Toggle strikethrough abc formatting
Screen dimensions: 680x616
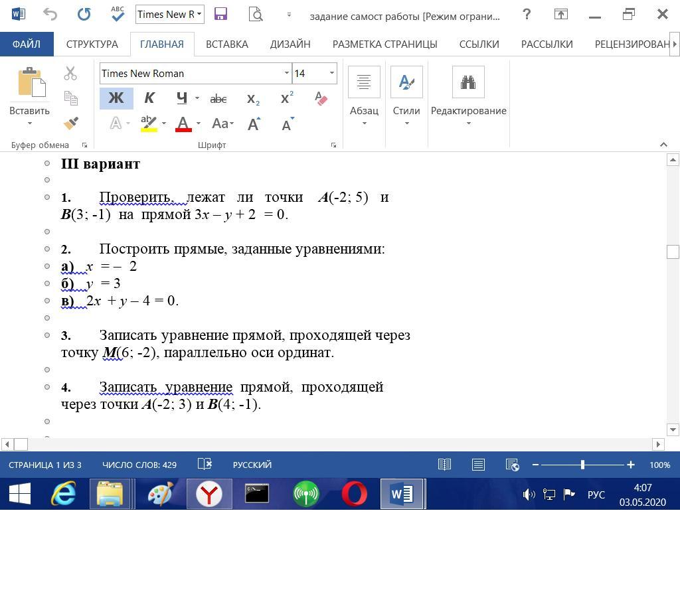tap(218, 99)
